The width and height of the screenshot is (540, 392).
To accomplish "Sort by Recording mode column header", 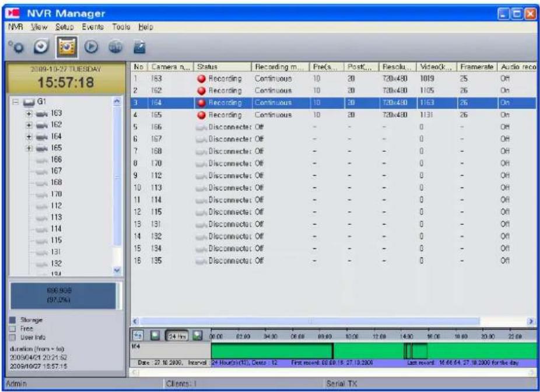I will (x=280, y=67).
